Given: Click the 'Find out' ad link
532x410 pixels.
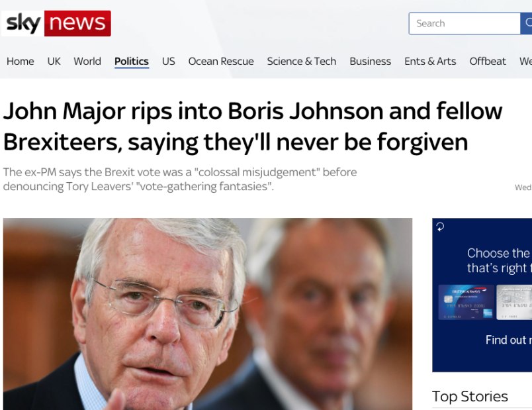Looking at the screenshot, I should pyautogui.click(x=509, y=340).
